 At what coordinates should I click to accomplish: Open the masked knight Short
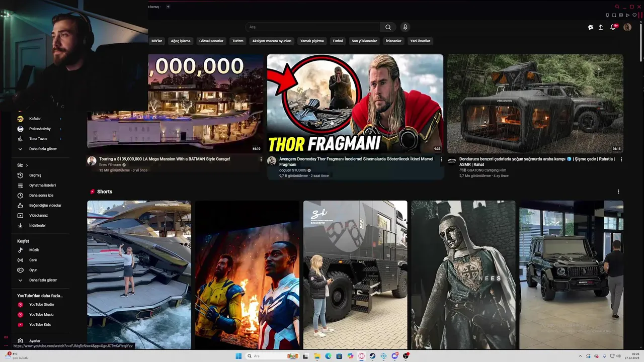[x=463, y=275]
